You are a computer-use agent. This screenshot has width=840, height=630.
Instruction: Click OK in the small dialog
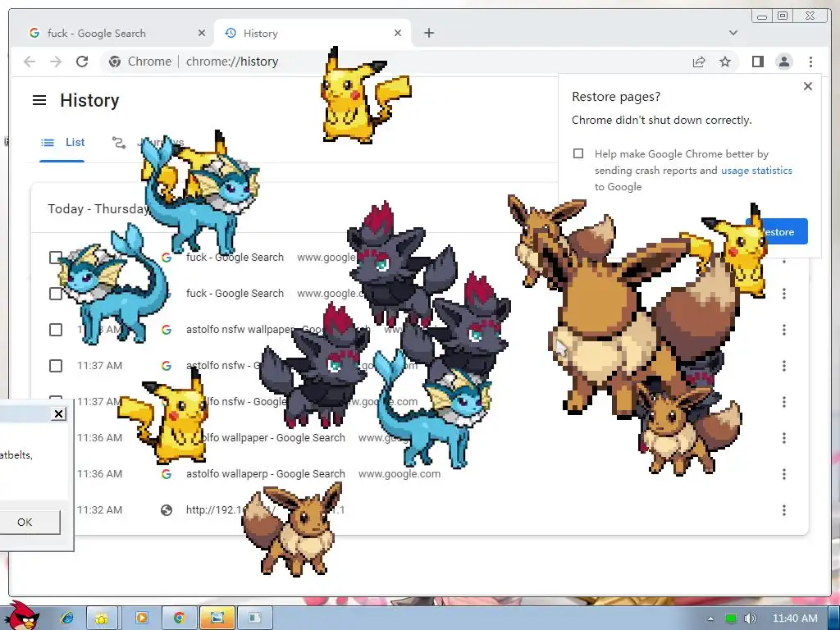(25, 523)
